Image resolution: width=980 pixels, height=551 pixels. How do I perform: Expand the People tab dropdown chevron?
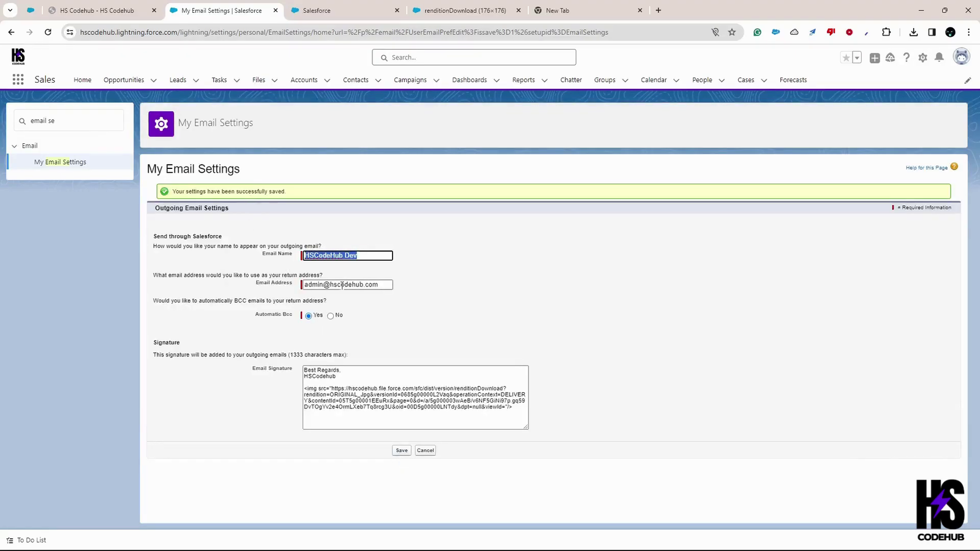722,80
